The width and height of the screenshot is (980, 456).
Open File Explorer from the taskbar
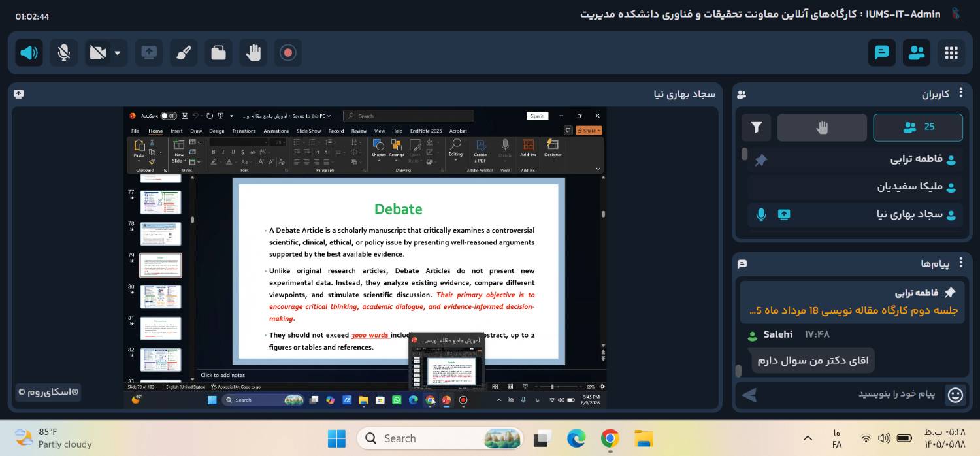644,438
